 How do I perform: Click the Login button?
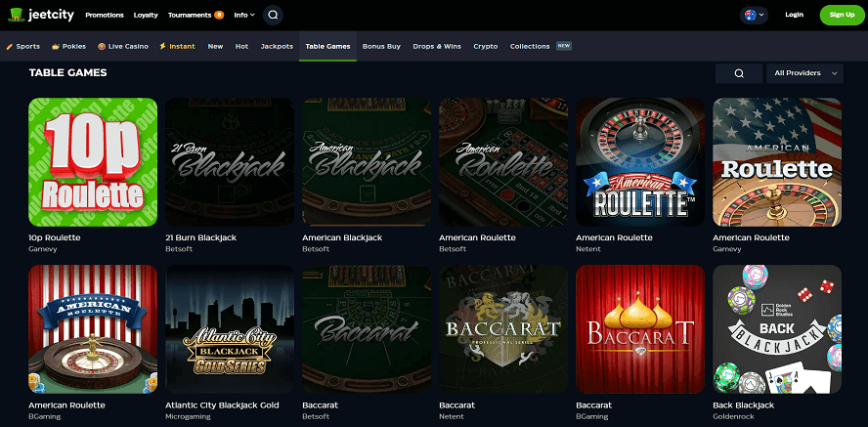click(x=794, y=15)
